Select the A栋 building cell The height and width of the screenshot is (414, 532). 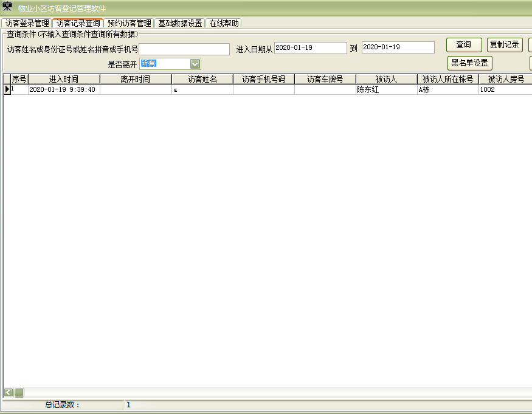(448, 89)
